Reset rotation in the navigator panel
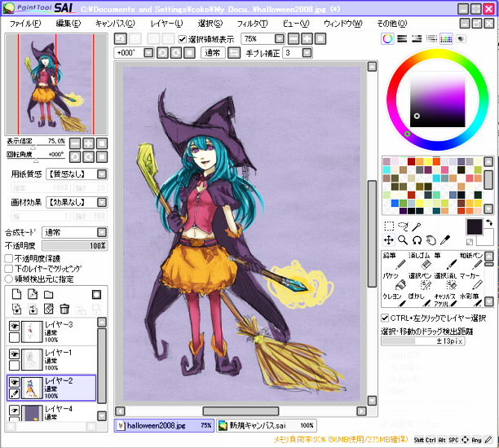The image size is (499, 448). click(x=102, y=156)
